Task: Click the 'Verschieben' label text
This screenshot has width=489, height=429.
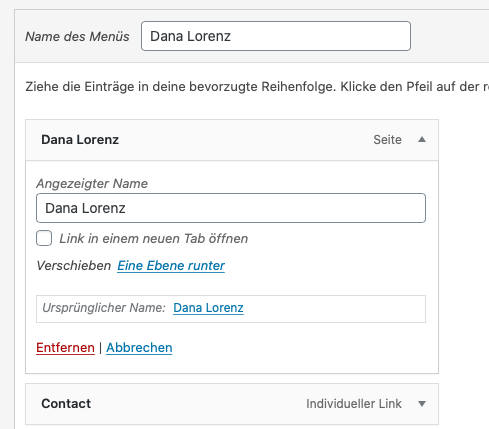Action: (x=74, y=266)
